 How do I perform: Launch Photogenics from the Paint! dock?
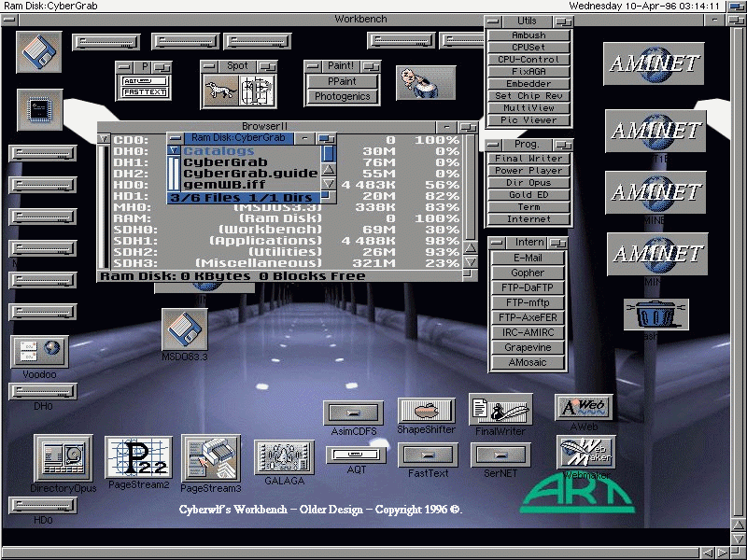342,96
